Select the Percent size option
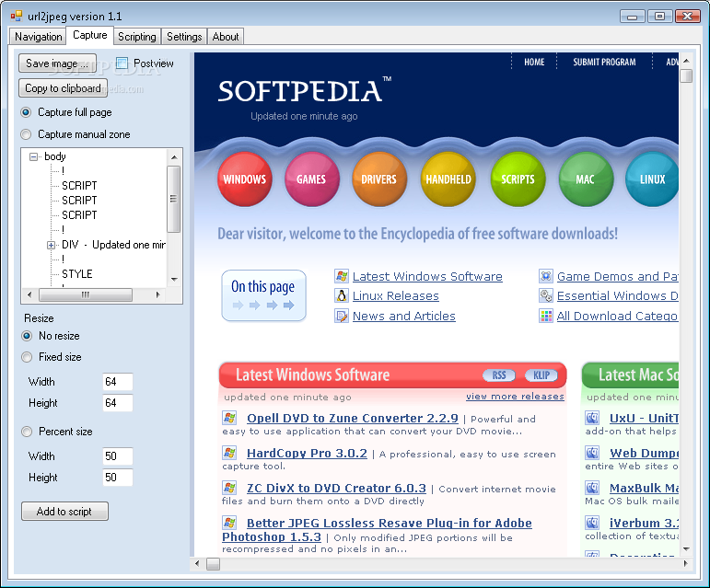 tap(27, 432)
